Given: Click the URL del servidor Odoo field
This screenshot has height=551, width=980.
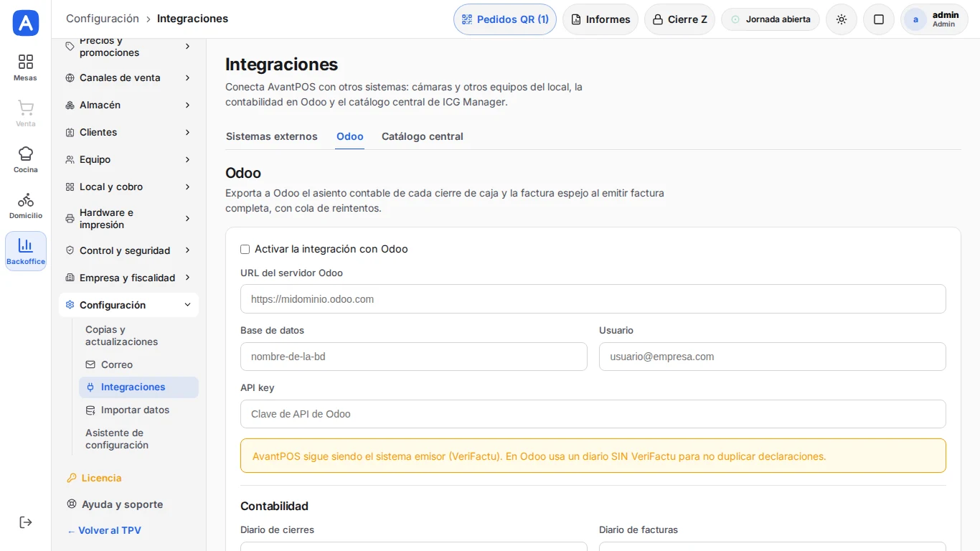Looking at the screenshot, I should tap(593, 299).
